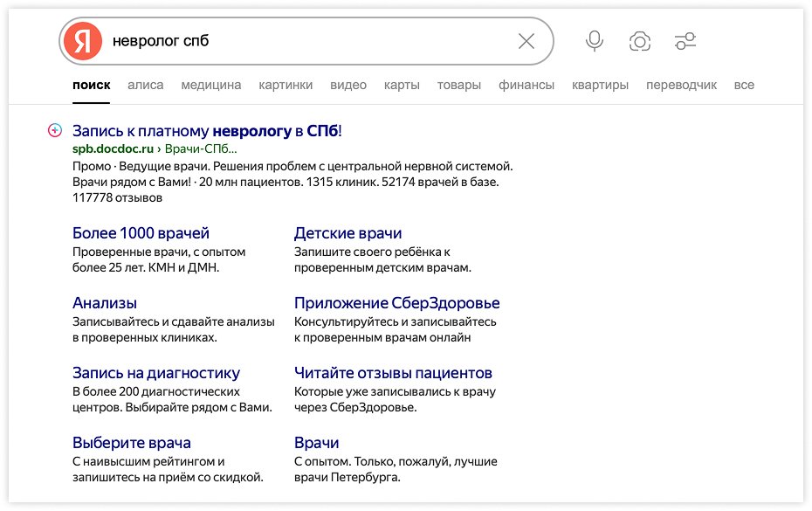Clear the search query with the X icon
This screenshot has width=812, height=511.
(526, 40)
